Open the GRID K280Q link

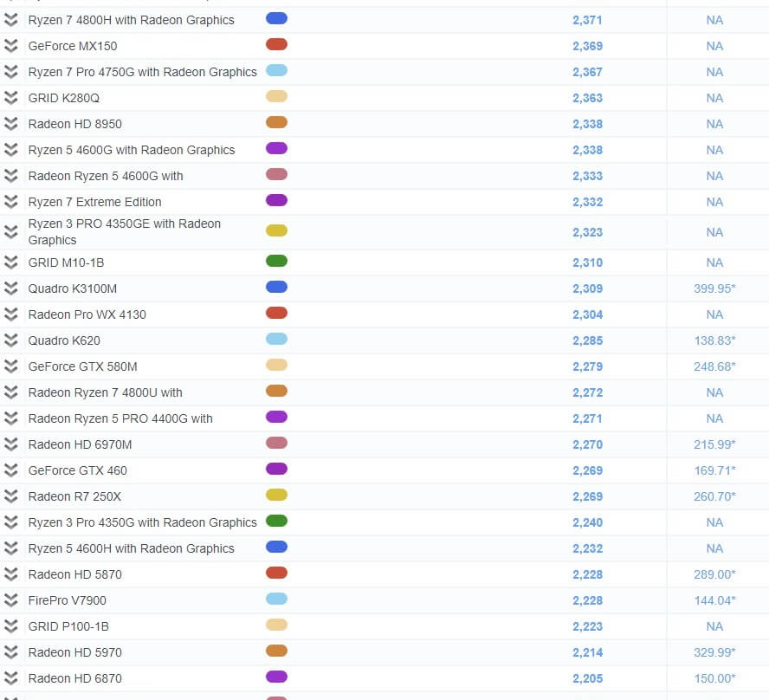pyautogui.click(x=64, y=98)
